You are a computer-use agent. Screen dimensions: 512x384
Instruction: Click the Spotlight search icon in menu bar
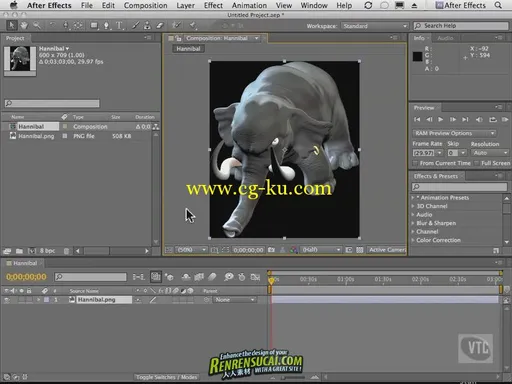[x=498, y=5]
